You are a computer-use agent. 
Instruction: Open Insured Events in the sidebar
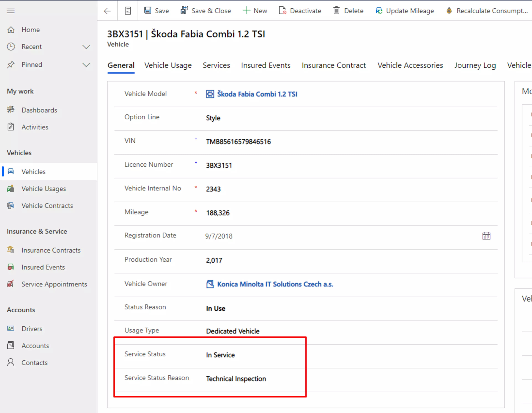point(48,267)
